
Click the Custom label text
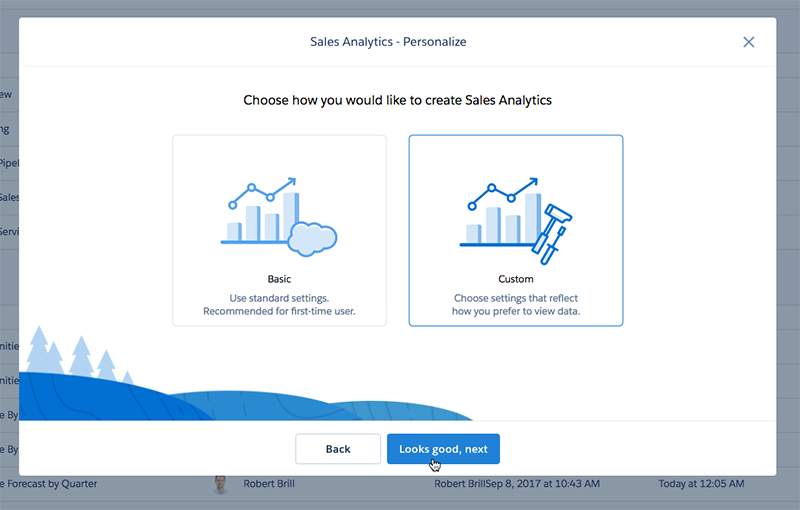point(516,279)
